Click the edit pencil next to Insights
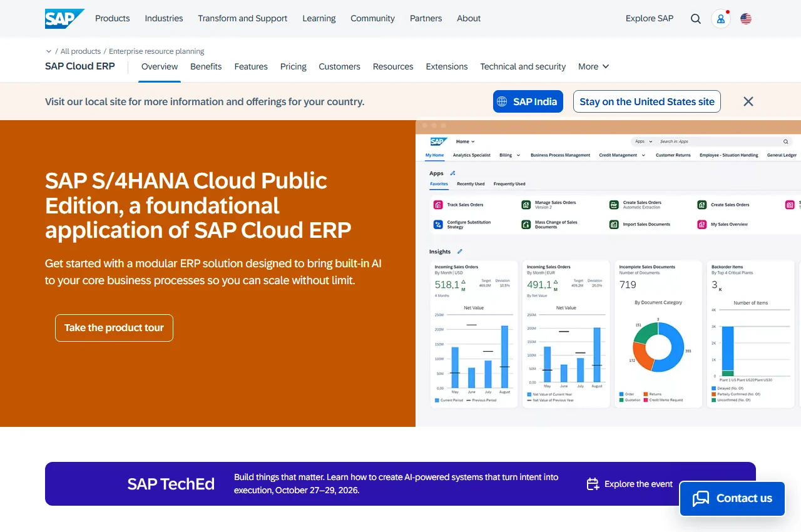Image resolution: width=801 pixels, height=532 pixels. coord(460,252)
